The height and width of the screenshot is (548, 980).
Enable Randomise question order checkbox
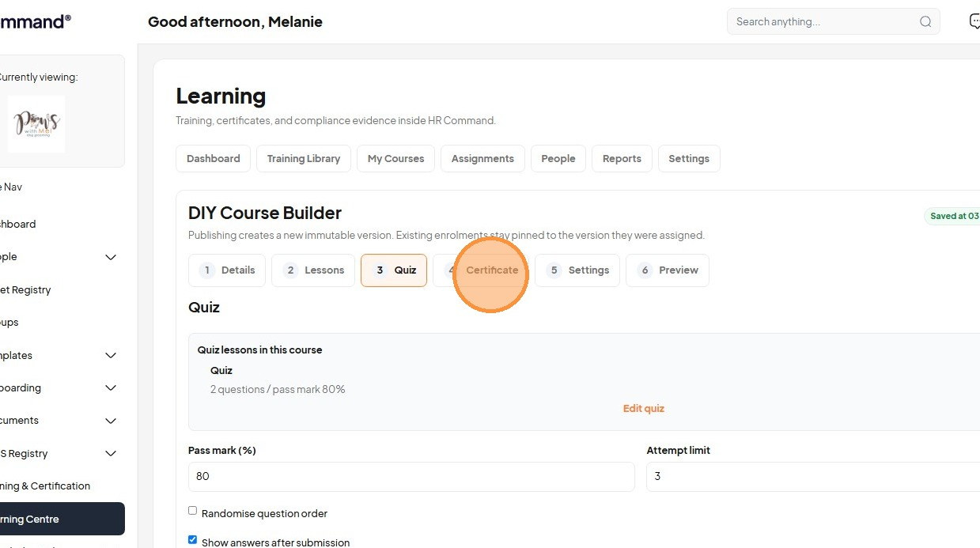click(x=192, y=511)
